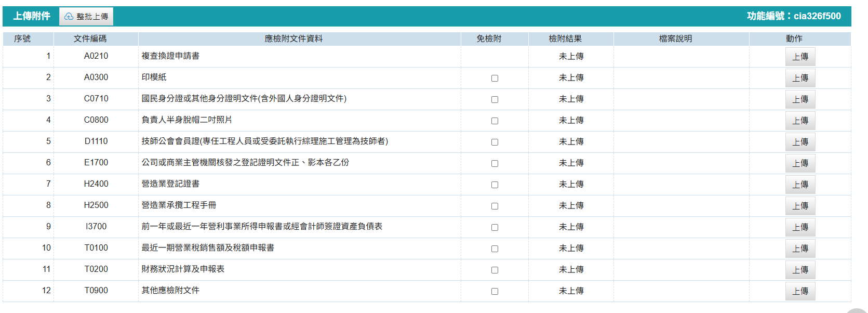Screen dimensions: 868x313
Task: Enable 免檢附 for 技師公會會員證 row
Action: click(x=495, y=142)
